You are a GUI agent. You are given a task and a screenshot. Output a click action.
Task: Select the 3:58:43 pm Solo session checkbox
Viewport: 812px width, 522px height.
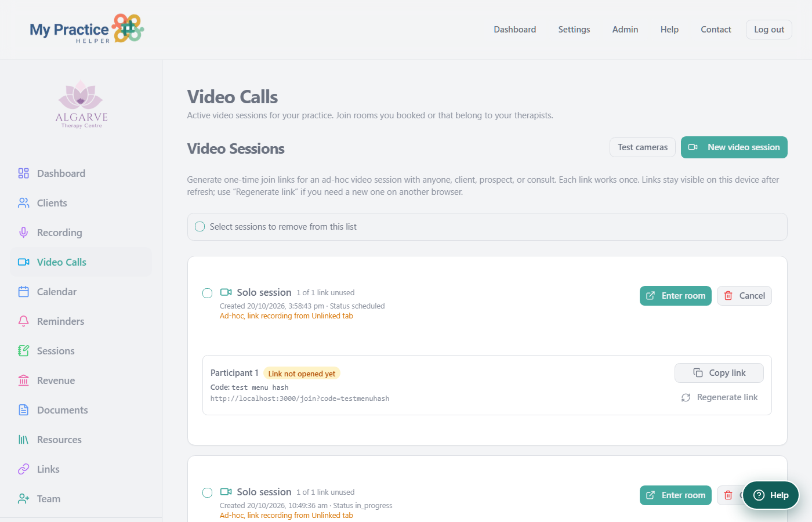207,293
